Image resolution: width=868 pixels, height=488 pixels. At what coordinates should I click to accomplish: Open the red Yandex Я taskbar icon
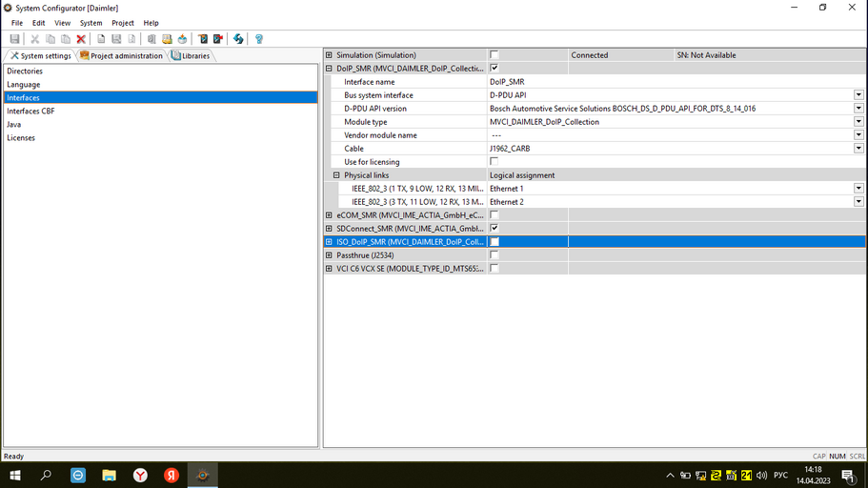pos(172,476)
